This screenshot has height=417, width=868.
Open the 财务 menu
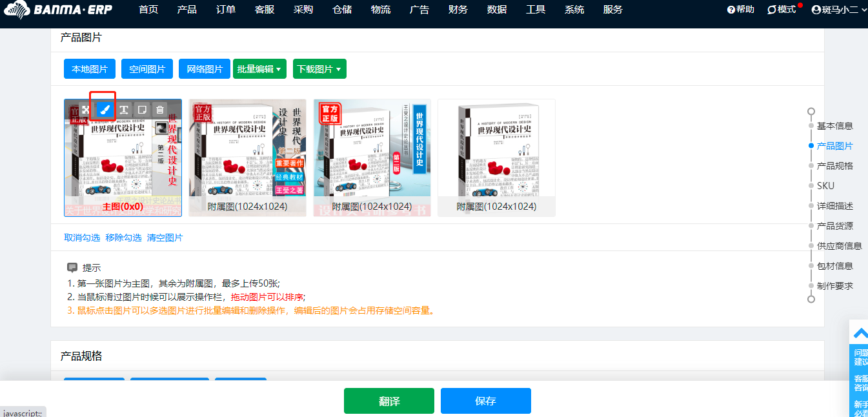pos(458,10)
